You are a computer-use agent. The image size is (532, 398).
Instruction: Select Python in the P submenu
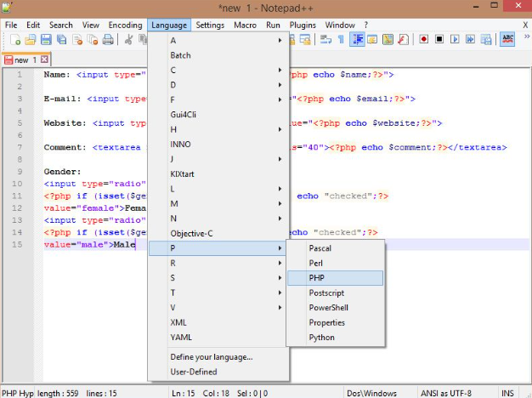pos(335,338)
